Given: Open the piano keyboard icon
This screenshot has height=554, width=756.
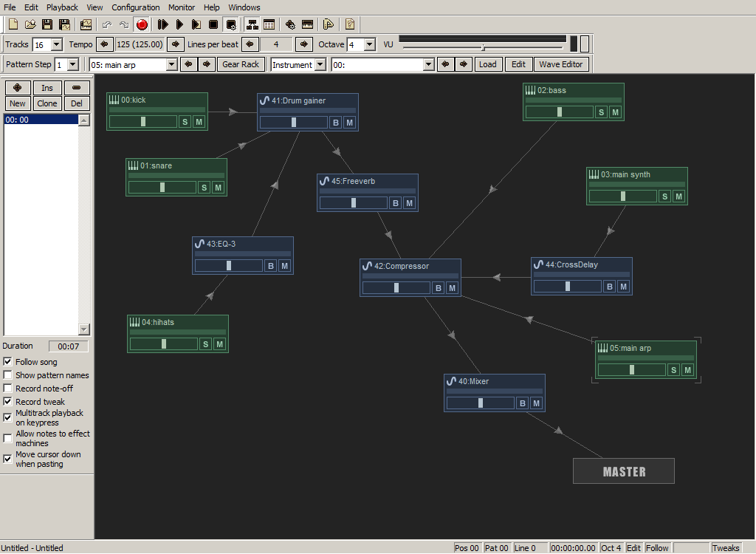Looking at the screenshot, I should [x=307, y=24].
